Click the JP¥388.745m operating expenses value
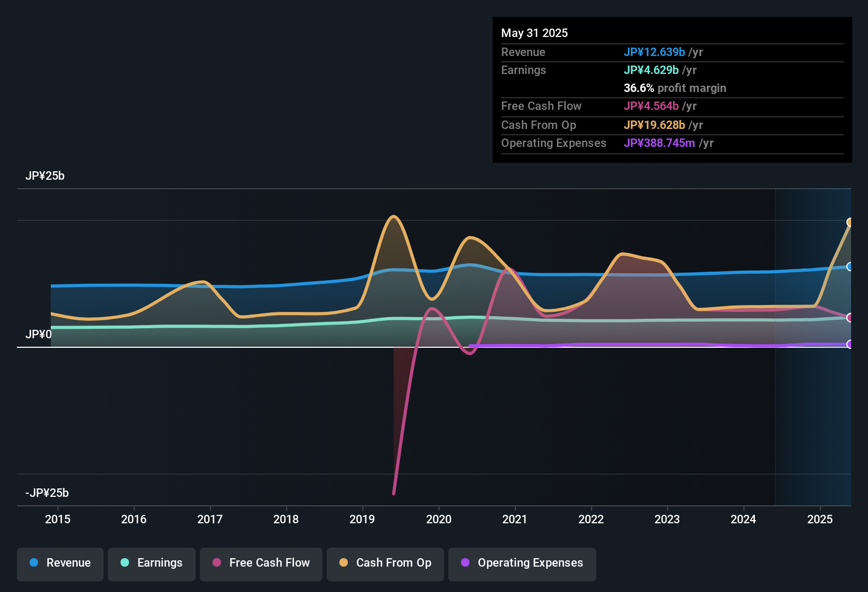The image size is (868, 592). [x=659, y=143]
